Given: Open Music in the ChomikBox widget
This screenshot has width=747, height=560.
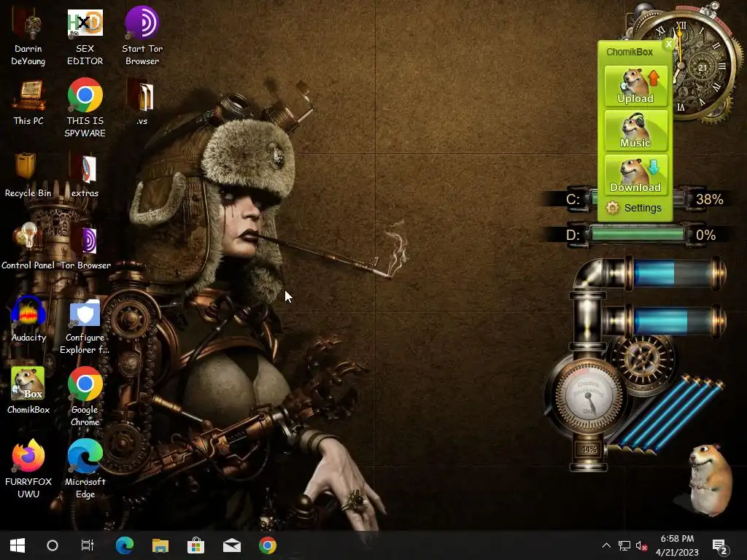Looking at the screenshot, I should 635,131.
